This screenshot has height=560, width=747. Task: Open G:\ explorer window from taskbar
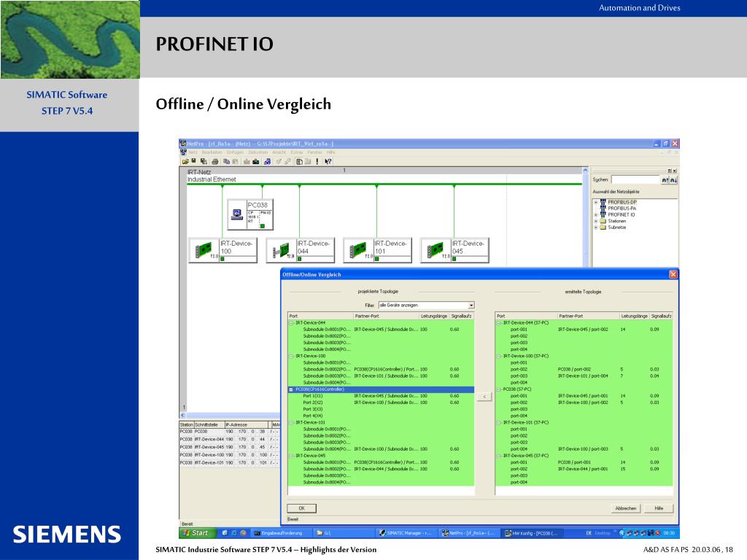pyautogui.click(x=343, y=533)
